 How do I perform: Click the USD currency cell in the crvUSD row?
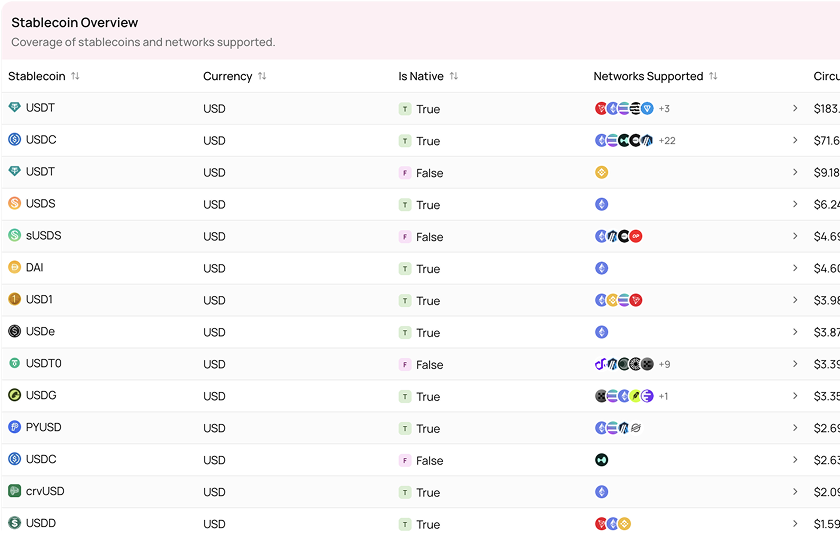(x=214, y=492)
